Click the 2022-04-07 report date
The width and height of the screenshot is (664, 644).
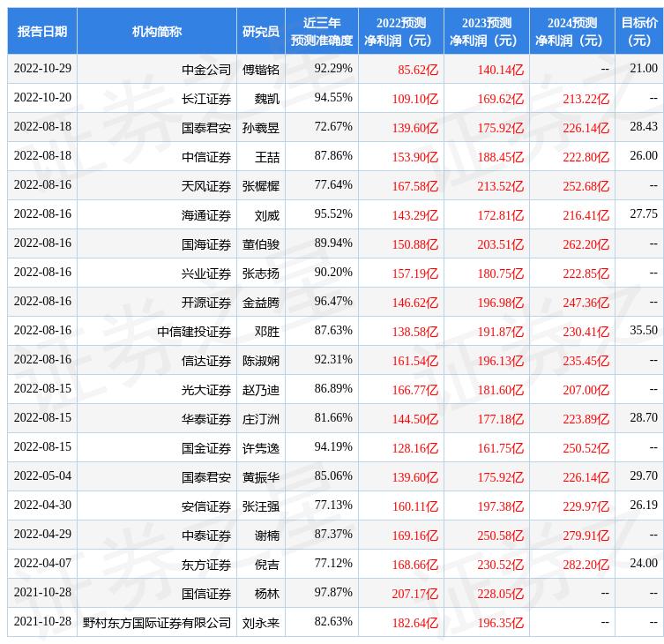click(42, 564)
